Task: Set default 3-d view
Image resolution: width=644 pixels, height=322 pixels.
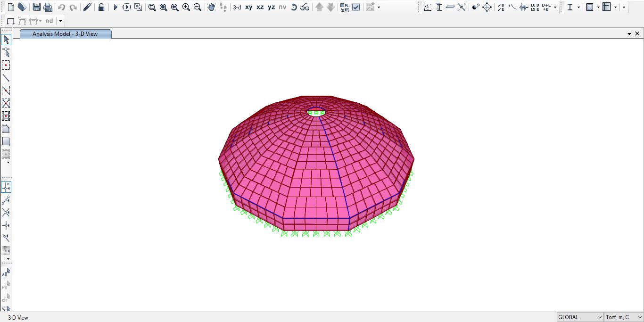Action: tap(237, 7)
